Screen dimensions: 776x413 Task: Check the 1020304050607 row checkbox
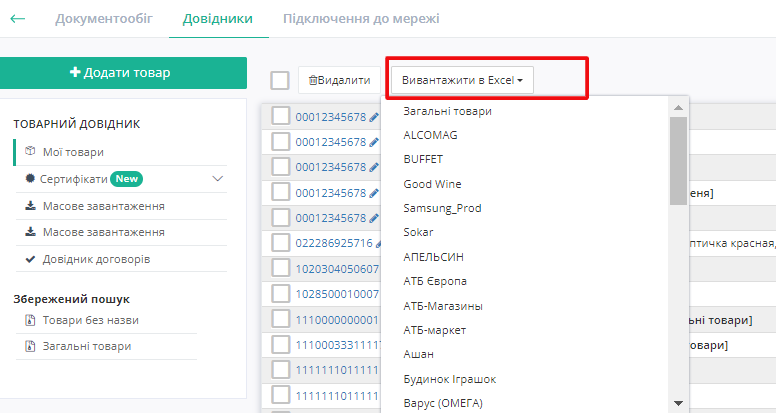click(281, 268)
